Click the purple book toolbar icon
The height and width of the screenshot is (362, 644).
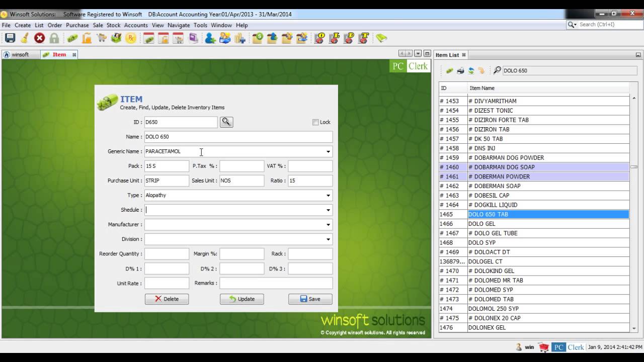point(193,38)
